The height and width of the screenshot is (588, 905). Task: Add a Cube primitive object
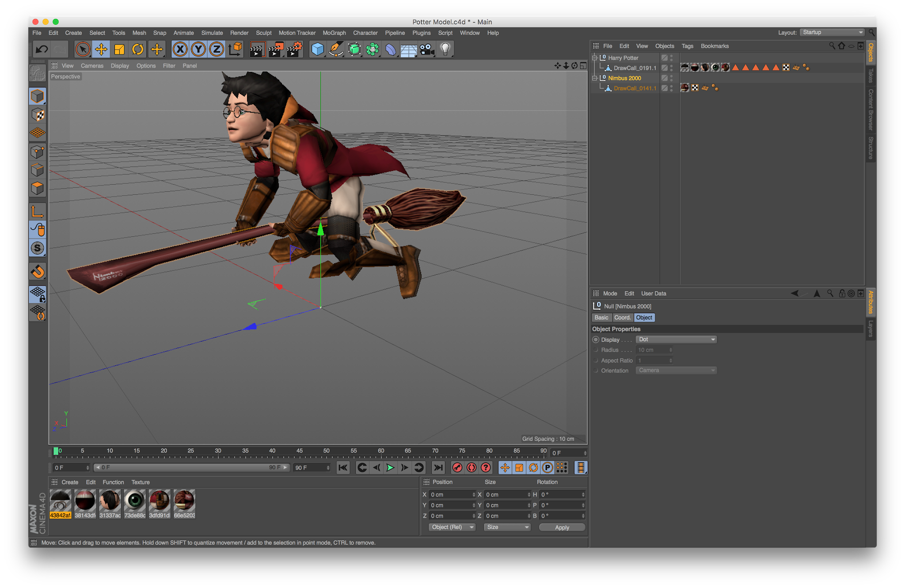click(317, 49)
